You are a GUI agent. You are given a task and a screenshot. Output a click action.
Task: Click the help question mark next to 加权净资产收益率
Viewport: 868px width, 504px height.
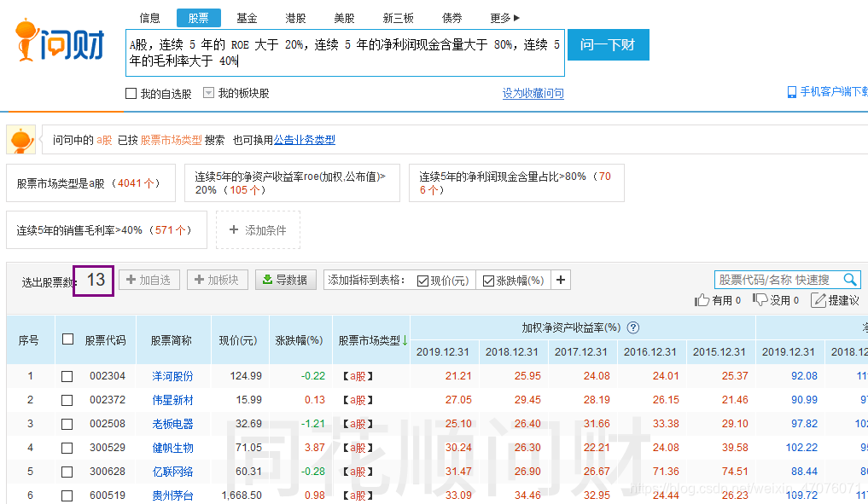pos(632,327)
